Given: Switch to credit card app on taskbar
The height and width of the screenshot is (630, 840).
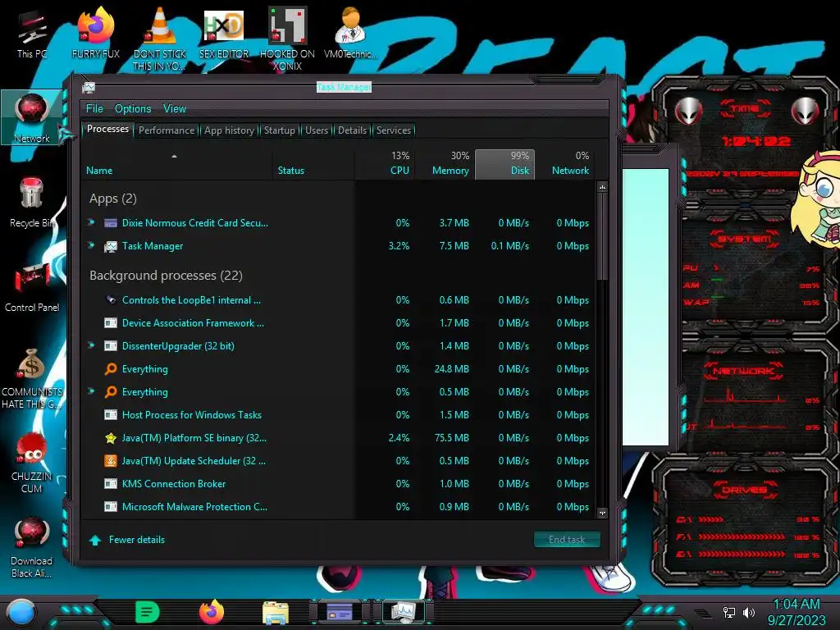Looking at the screenshot, I should click(340, 611).
